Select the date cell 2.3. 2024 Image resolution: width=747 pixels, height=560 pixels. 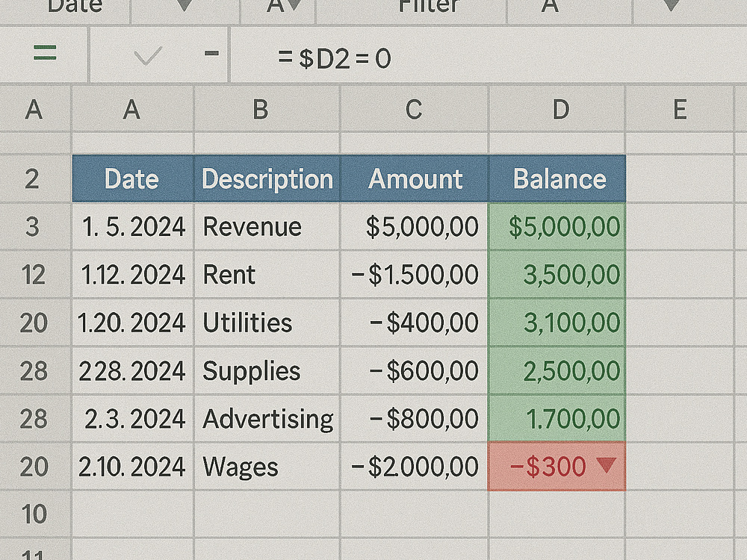[x=133, y=419]
